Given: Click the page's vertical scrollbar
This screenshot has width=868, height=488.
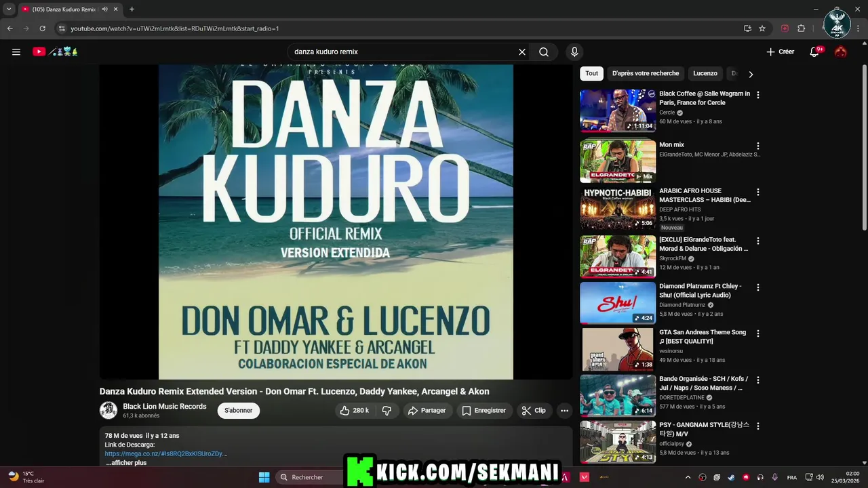Looking at the screenshot, I should click(864, 148).
